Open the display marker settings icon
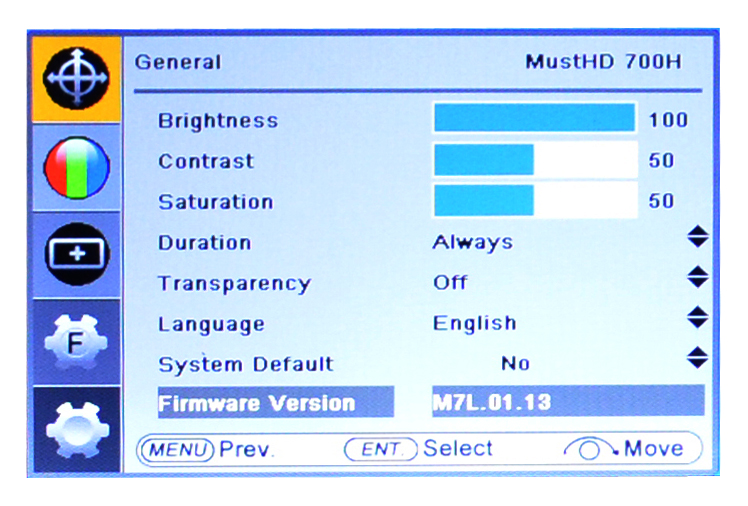Screen dimensions: 748x506 tap(77, 253)
